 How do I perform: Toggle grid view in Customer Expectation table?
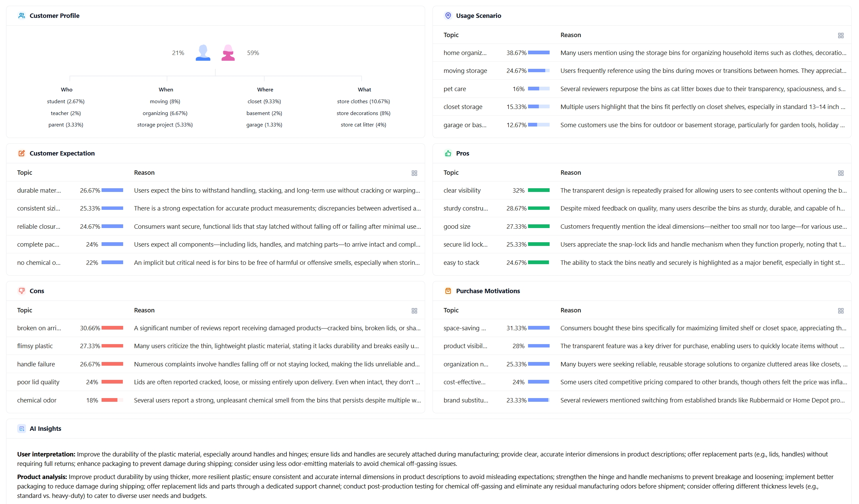(414, 173)
